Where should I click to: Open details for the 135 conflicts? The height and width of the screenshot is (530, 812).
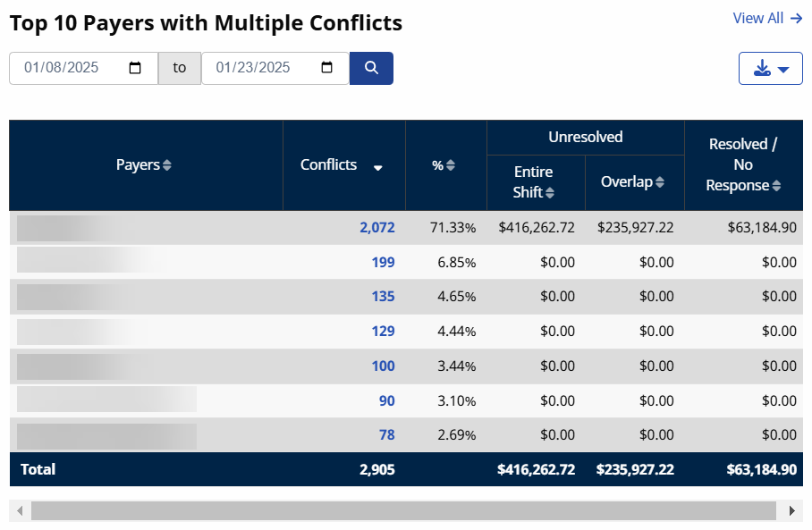coord(384,296)
